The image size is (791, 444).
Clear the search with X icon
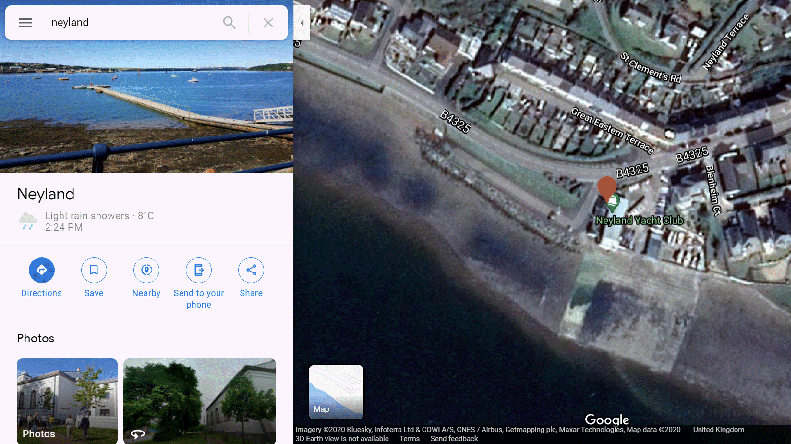pyautogui.click(x=268, y=22)
